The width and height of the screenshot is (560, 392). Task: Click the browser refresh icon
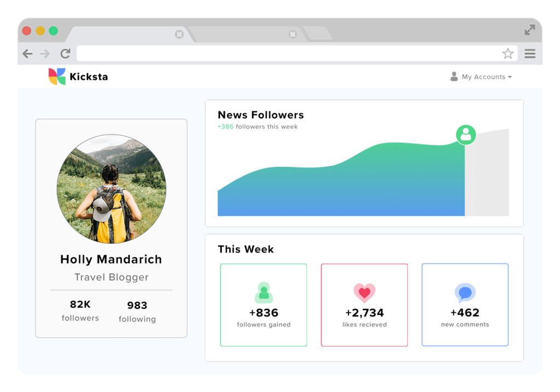tap(66, 53)
